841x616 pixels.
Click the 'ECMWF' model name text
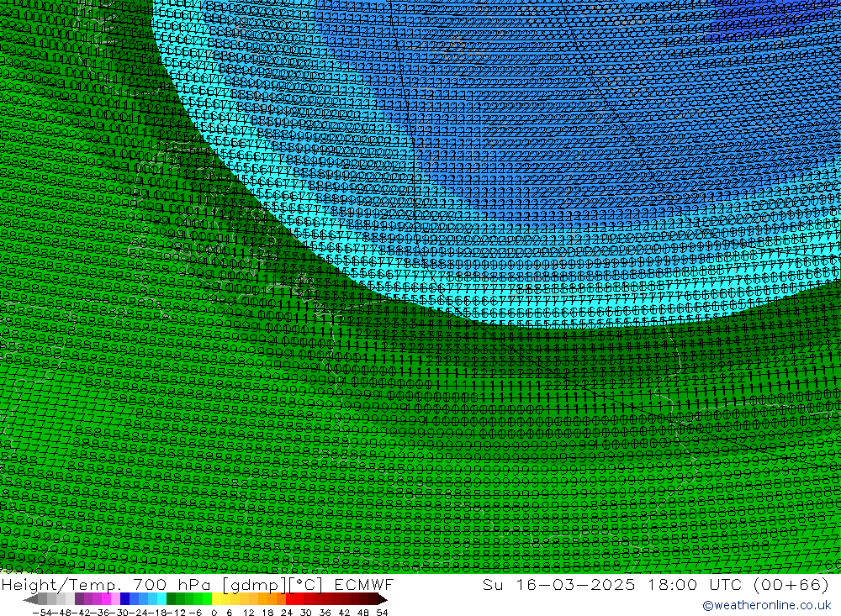click(363, 584)
